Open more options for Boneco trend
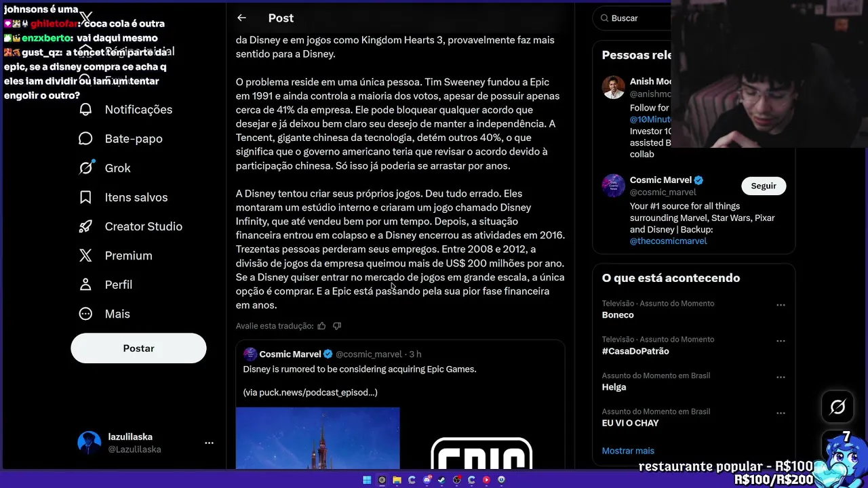The height and width of the screenshot is (488, 868). pos(781,305)
